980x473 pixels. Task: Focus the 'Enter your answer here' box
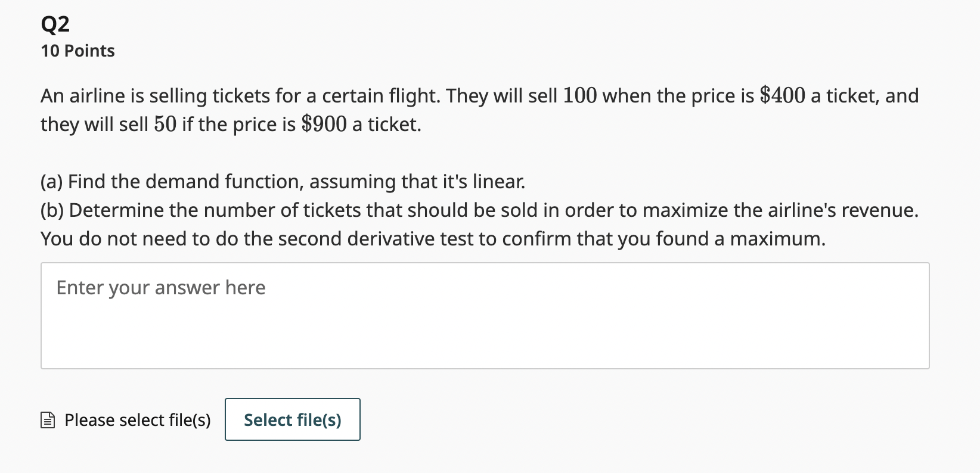(484, 316)
